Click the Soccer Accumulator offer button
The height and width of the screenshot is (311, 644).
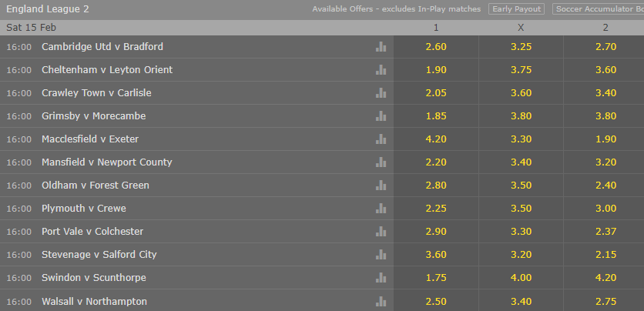tap(599, 9)
